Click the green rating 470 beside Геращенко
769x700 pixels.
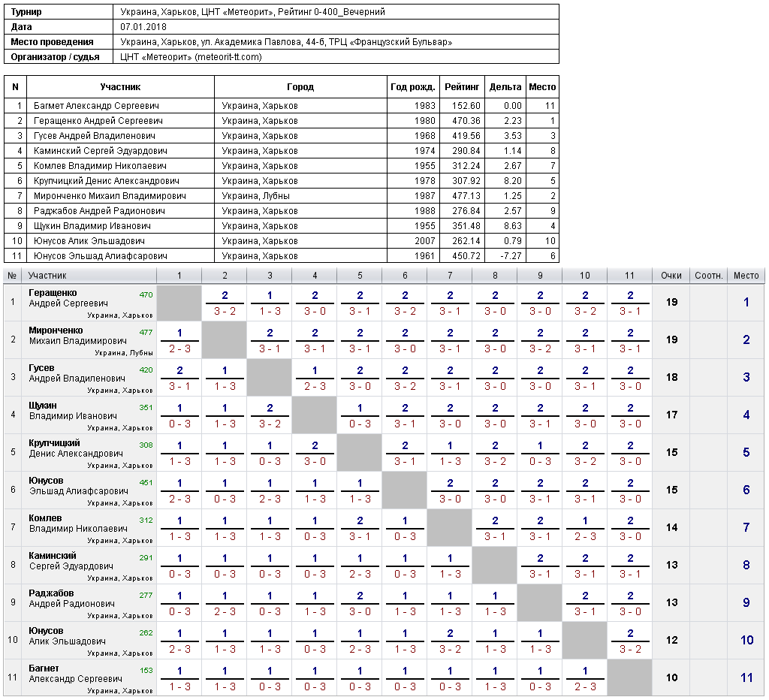pyautogui.click(x=146, y=295)
